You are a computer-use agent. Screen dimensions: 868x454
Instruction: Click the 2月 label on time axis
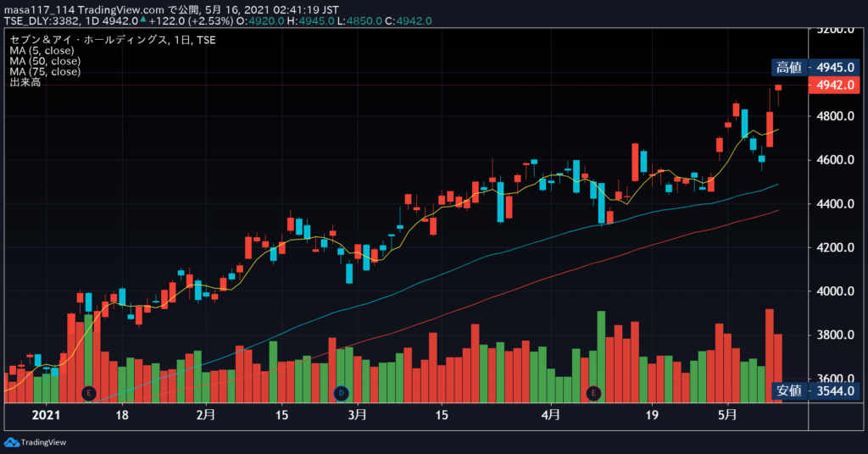point(206,415)
